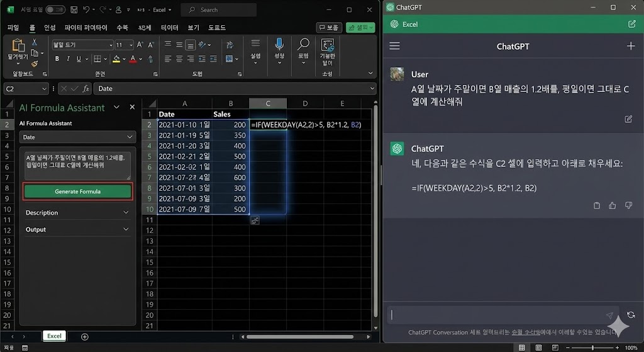The height and width of the screenshot is (352, 644).
Task: Click the Orientation text angle icon
Action: (x=202, y=45)
